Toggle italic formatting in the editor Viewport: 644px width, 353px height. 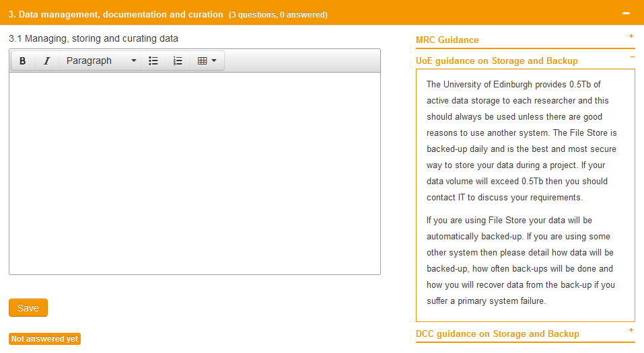(x=46, y=61)
